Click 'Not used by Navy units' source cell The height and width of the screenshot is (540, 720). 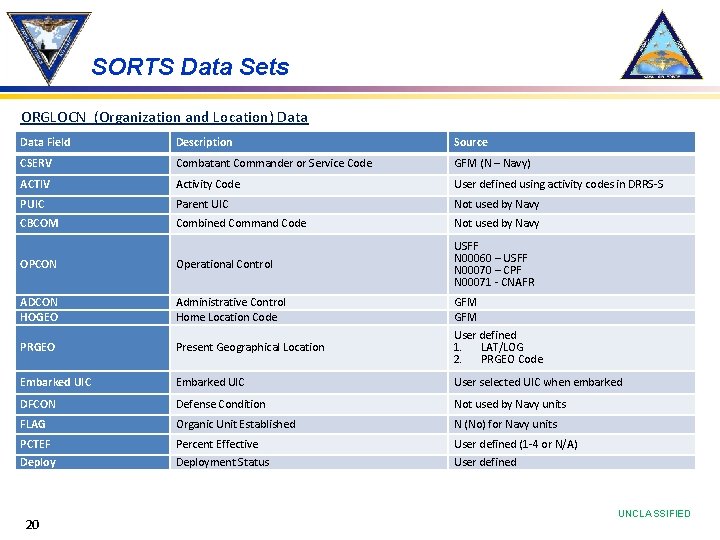(572, 404)
